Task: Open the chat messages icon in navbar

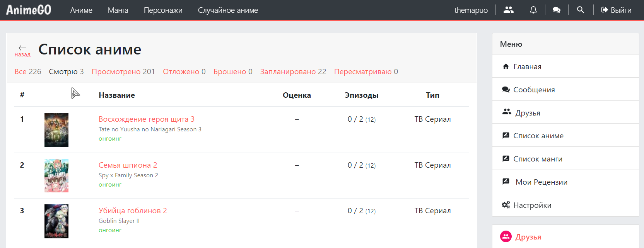Action: pyautogui.click(x=557, y=10)
